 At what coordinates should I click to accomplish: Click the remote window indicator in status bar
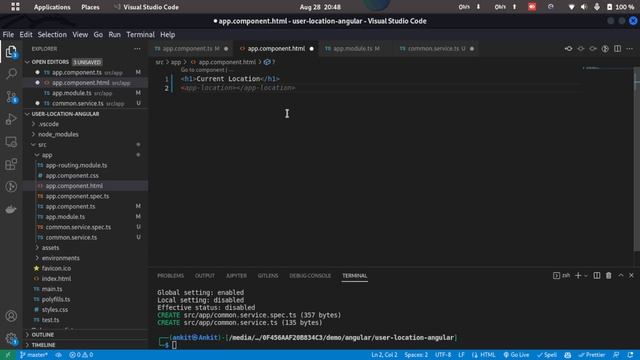7,355
